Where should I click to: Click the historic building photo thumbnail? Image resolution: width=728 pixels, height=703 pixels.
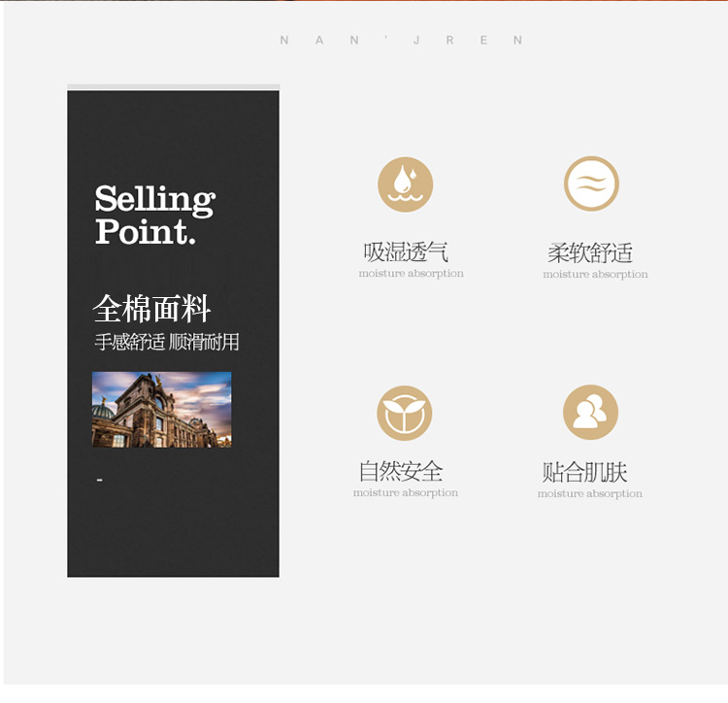click(161, 410)
